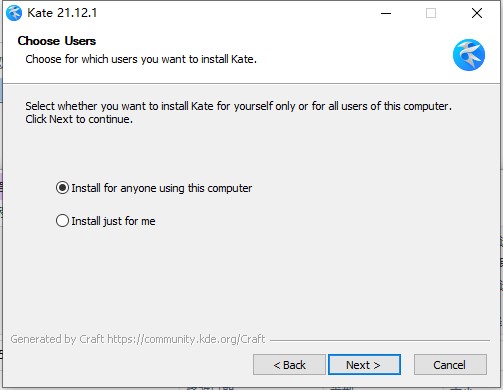Image resolution: width=503 pixels, height=390 pixels.
Task: Go to previous page with < Back
Action: coord(289,365)
